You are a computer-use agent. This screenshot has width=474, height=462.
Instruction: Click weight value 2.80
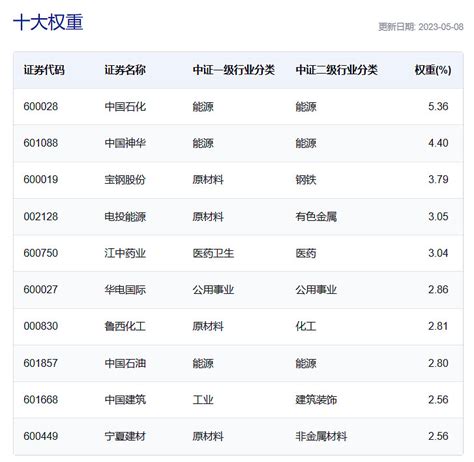438,363
